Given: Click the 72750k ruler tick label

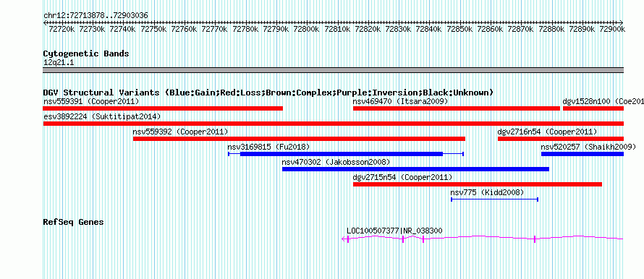Looking at the screenshot, I should (153, 29).
